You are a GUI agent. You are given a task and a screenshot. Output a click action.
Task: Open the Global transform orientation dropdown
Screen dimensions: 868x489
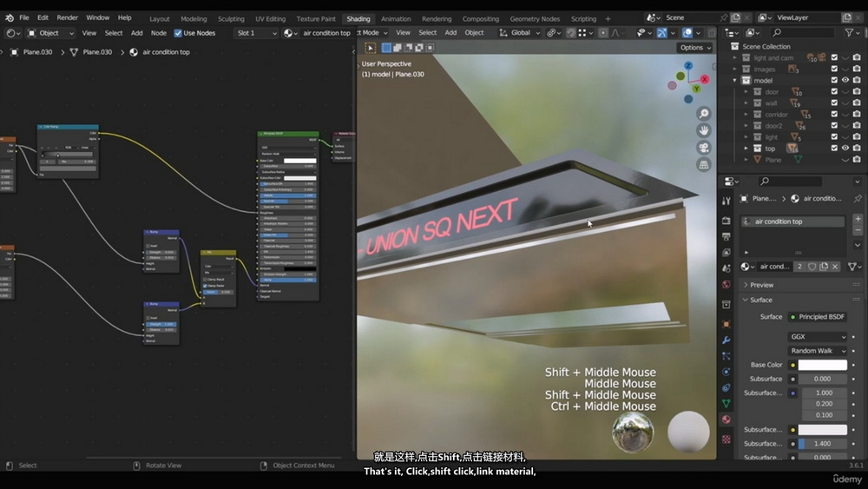(x=519, y=33)
